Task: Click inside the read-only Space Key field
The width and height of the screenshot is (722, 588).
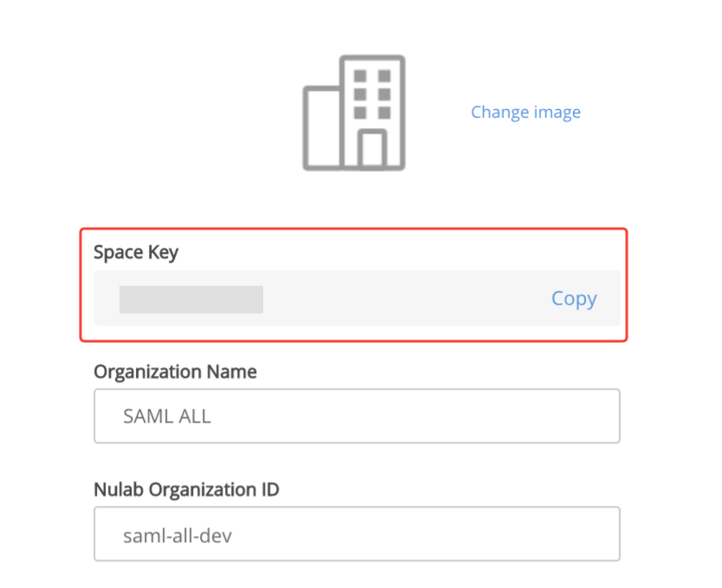Action: click(357, 299)
